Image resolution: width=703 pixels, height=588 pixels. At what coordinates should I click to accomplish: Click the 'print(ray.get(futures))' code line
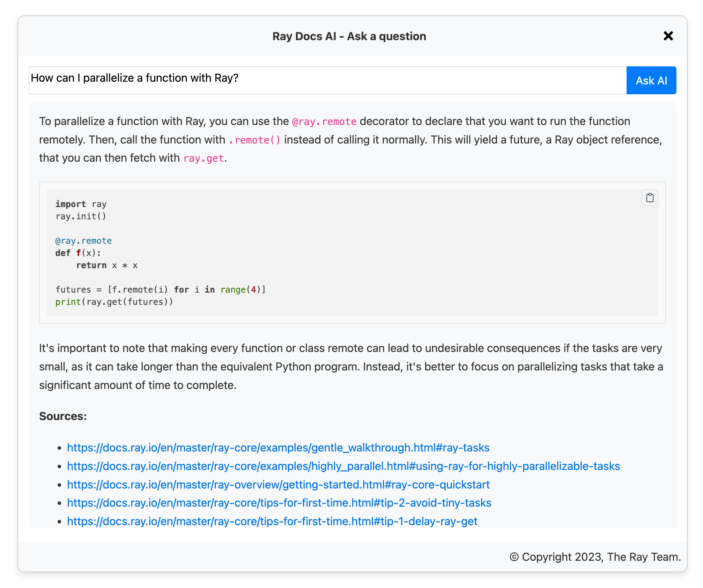[114, 302]
